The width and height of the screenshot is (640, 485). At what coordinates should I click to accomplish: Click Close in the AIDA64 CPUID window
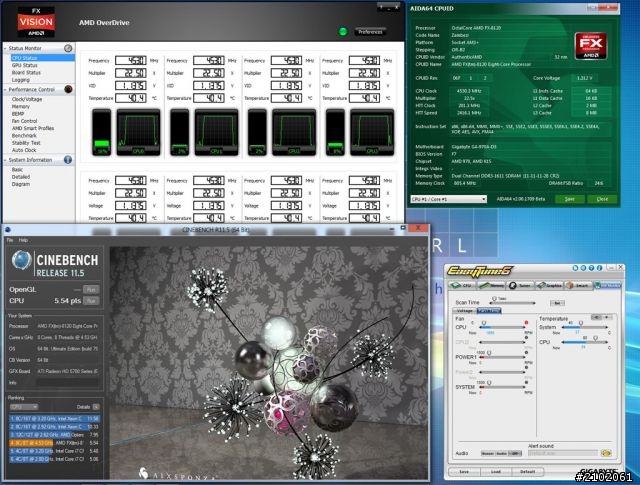(x=602, y=199)
